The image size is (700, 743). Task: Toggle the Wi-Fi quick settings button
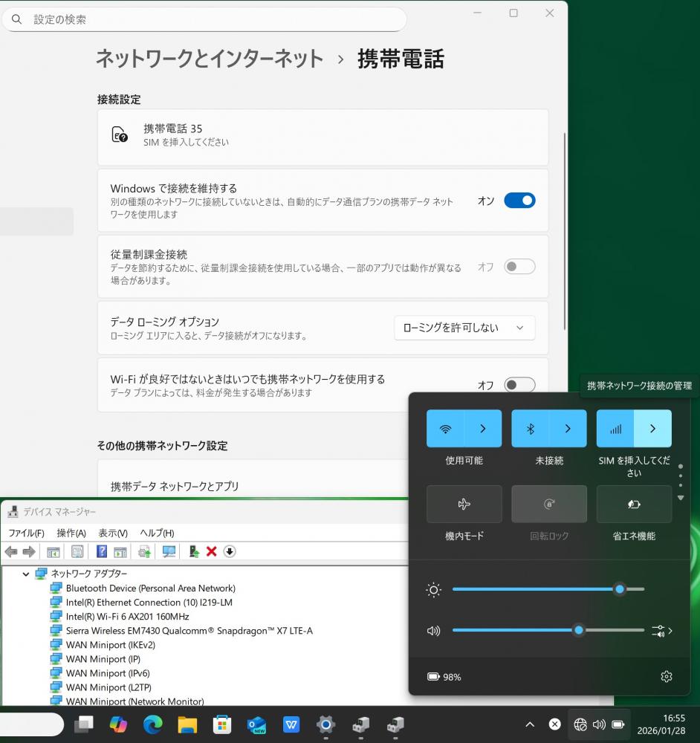pos(446,429)
